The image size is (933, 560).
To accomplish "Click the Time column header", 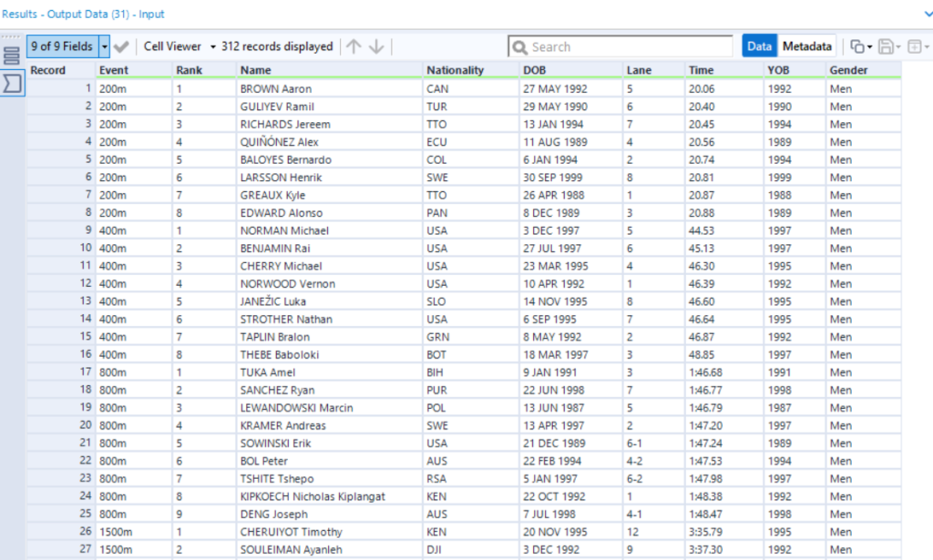I will pyautogui.click(x=724, y=70).
